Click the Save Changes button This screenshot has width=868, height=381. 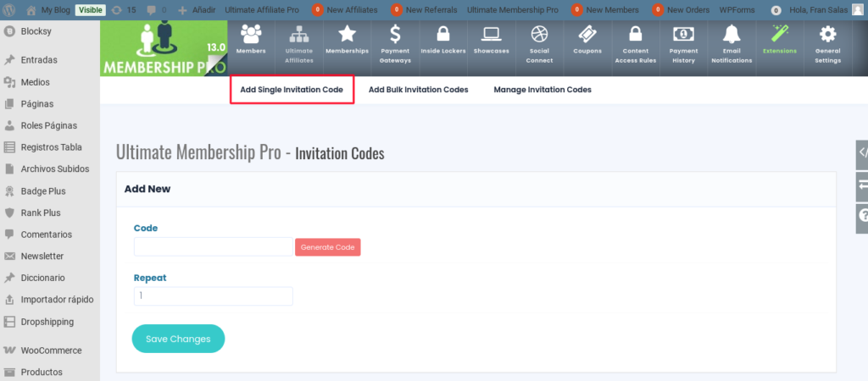click(x=178, y=339)
